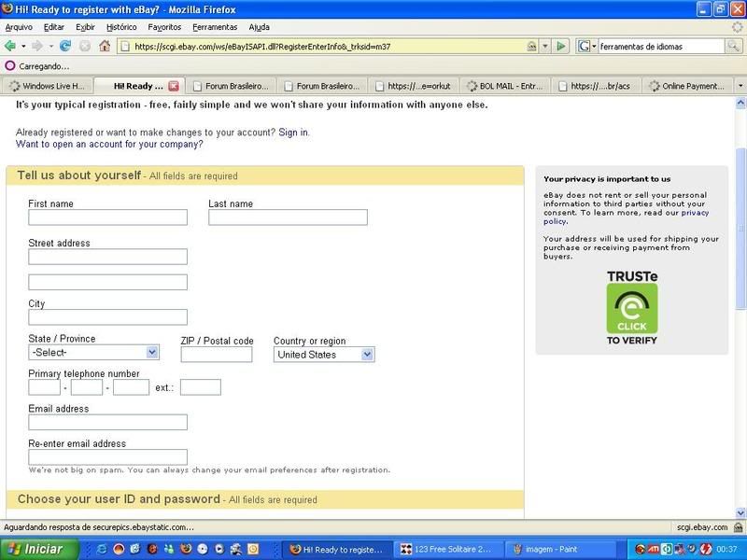Open the address bar URL history dropdown
This screenshot has width=747, height=560.
point(545,46)
